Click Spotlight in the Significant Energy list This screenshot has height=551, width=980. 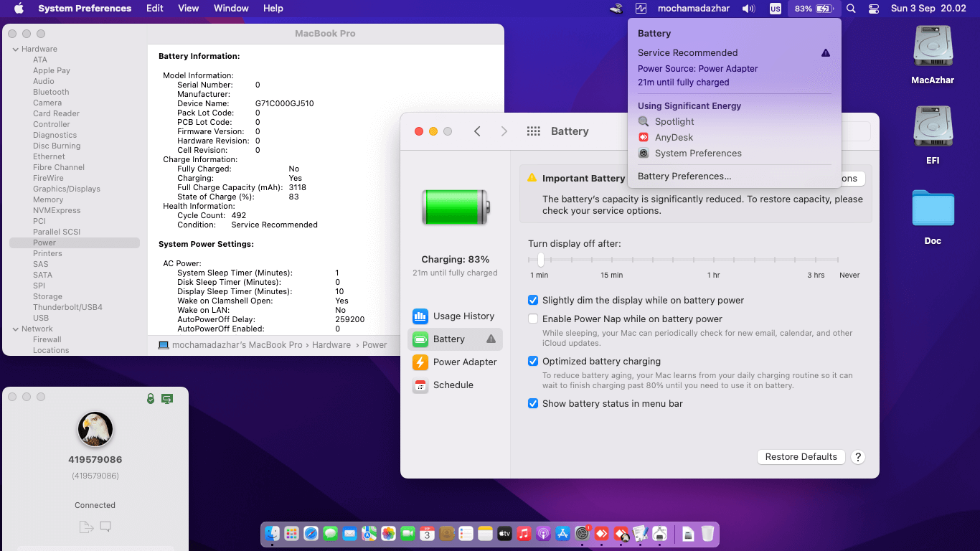tap(734, 122)
